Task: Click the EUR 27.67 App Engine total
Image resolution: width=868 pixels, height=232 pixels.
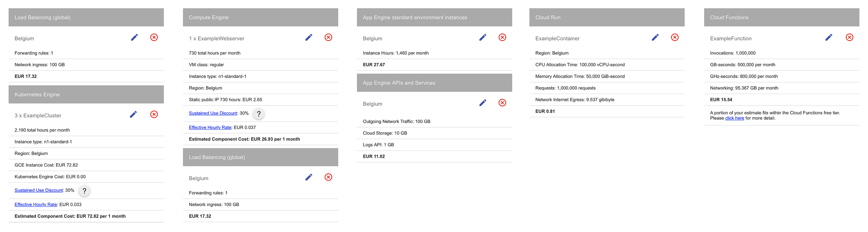Action: coord(374,65)
